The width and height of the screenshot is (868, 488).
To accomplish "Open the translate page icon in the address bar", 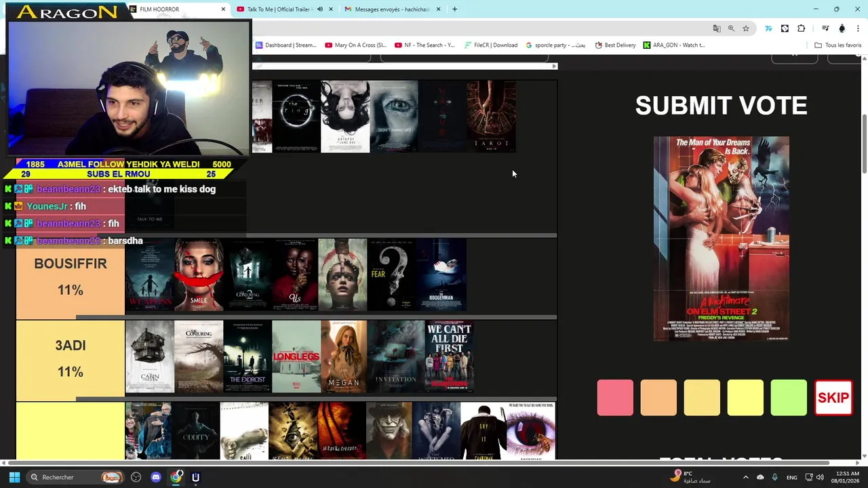I will [x=717, y=28].
